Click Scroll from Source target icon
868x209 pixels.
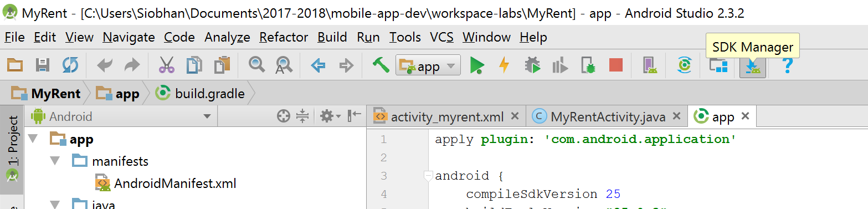(x=284, y=116)
